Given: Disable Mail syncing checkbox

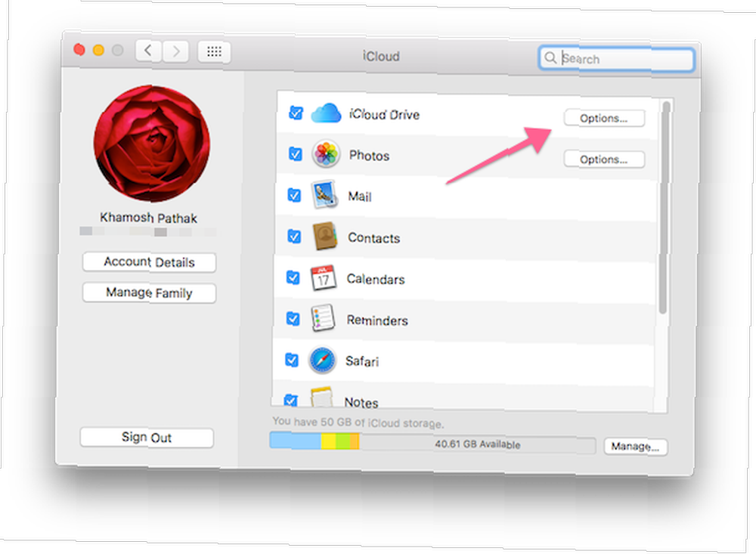Looking at the screenshot, I should point(294,195).
